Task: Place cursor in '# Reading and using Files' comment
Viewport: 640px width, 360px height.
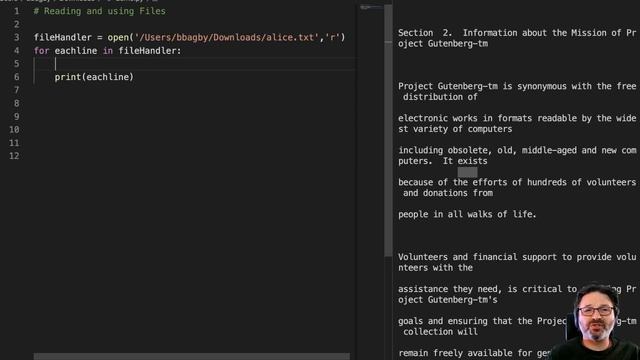Action: [100, 11]
